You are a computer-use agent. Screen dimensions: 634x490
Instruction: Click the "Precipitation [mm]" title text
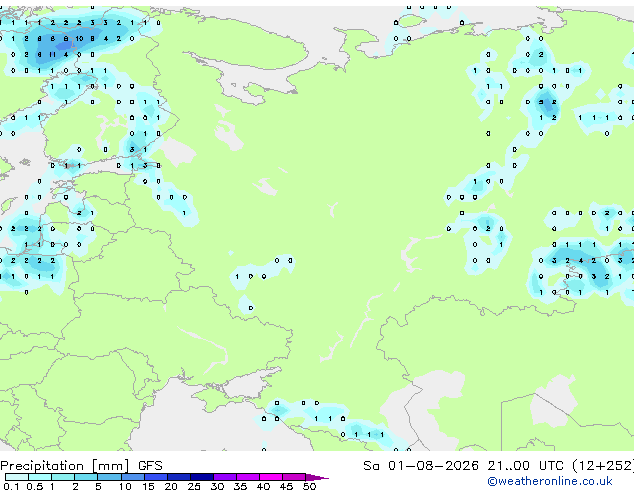click(x=65, y=466)
